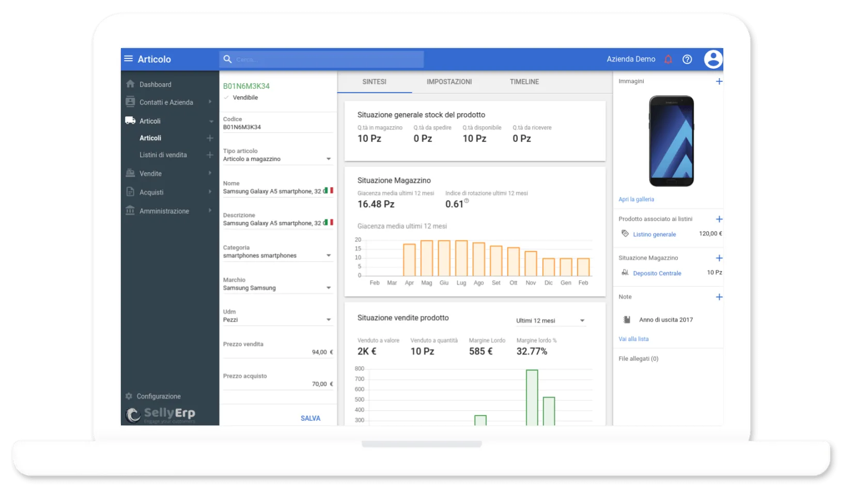Click the Acquisti document icon
This screenshot has width=868, height=502.
[130, 192]
